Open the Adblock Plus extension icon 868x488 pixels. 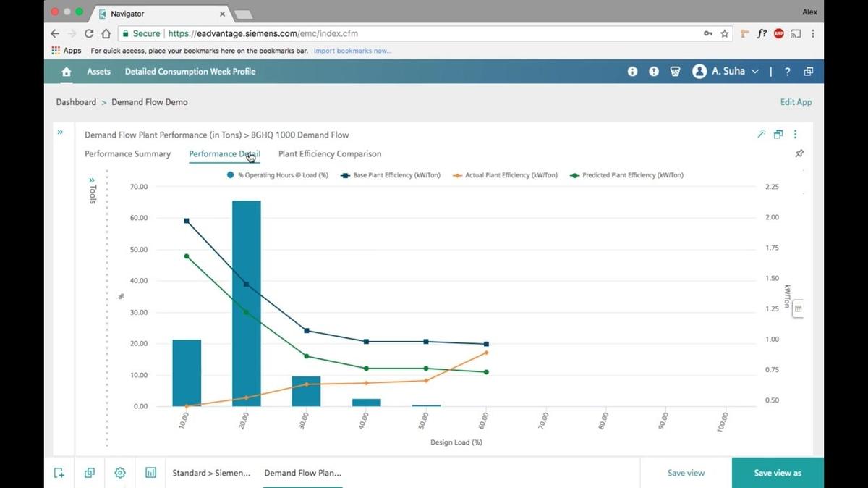coord(779,33)
